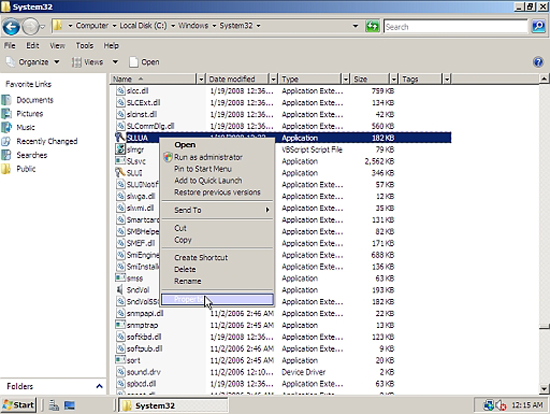Open the Views dropdown arrow
The height and width of the screenshot is (414, 550).
tap(115, 62)
